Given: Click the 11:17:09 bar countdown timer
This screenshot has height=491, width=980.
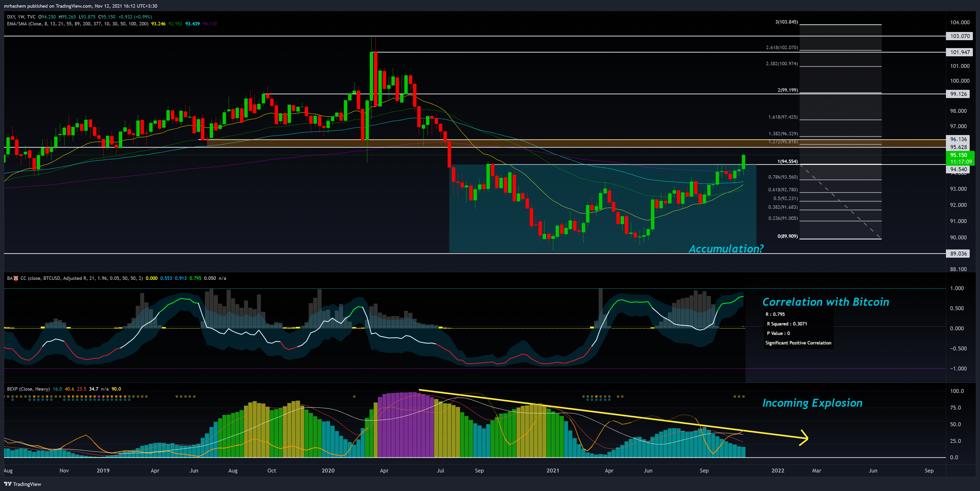Looking at the screenshot, I should point(961,162).
